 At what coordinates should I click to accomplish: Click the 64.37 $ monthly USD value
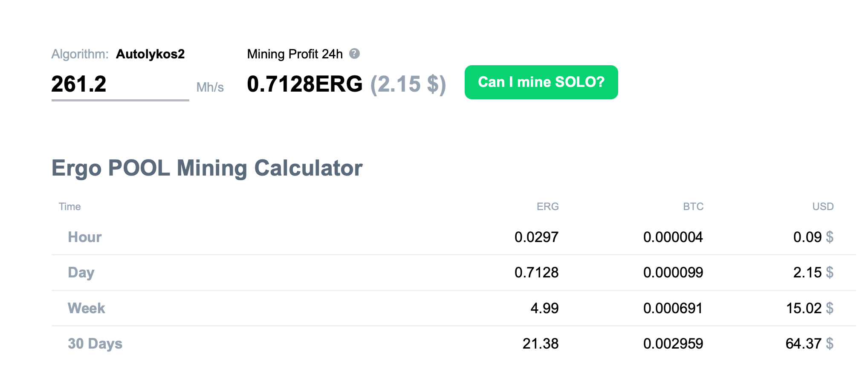click(809, 343)
